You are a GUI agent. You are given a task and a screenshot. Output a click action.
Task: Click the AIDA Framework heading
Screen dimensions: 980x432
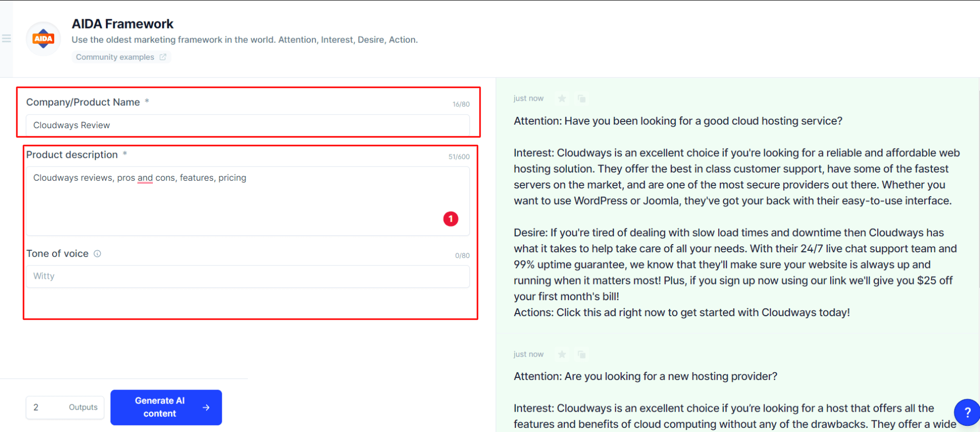[x=122, y=23]
